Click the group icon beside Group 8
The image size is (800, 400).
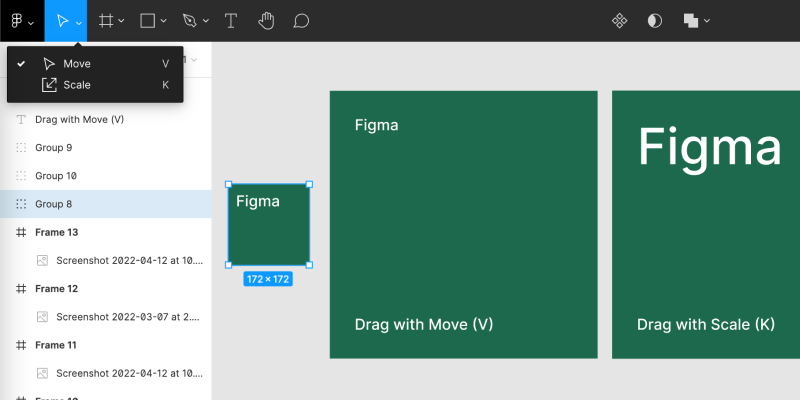click(21, 204)
